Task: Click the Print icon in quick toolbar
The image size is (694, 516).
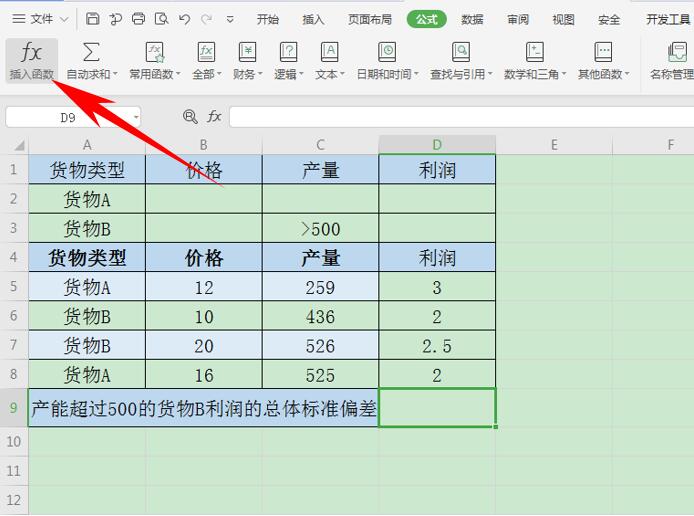Action: coord(139,19)
